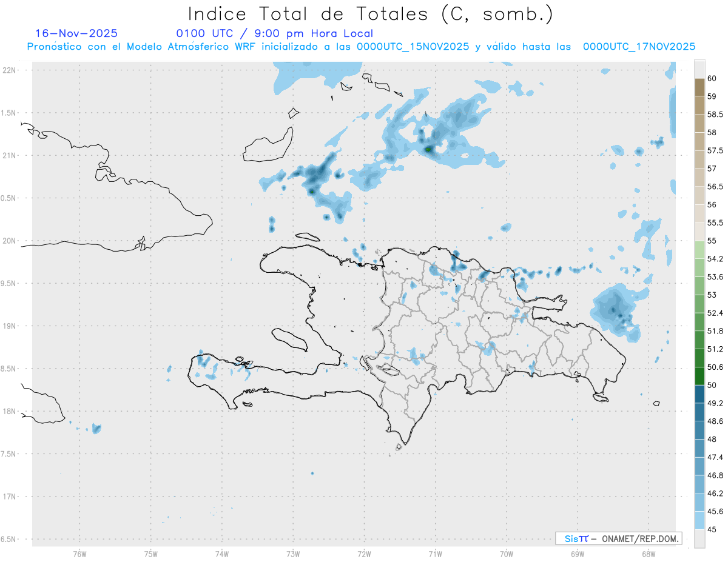The height and width of the screenshot is (562, 728).
Task: Click the "17N" latitude label
Action: tap(9, 497)
